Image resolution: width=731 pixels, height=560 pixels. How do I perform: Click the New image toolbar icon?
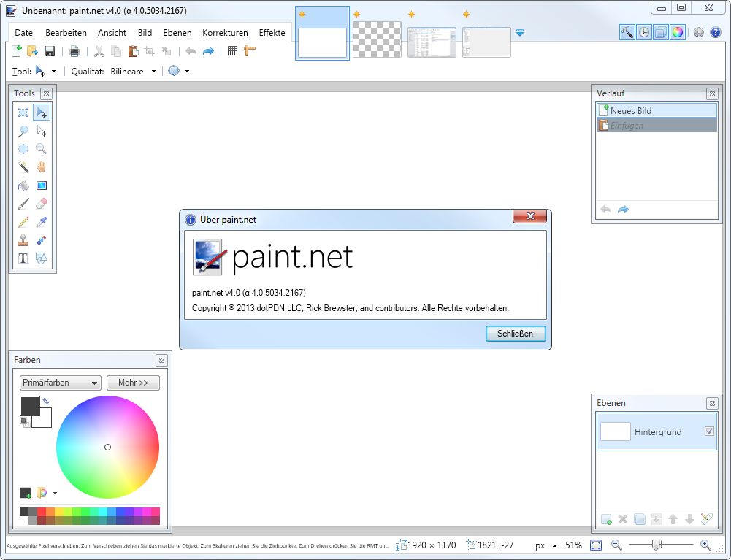click(x=16, y=51)
